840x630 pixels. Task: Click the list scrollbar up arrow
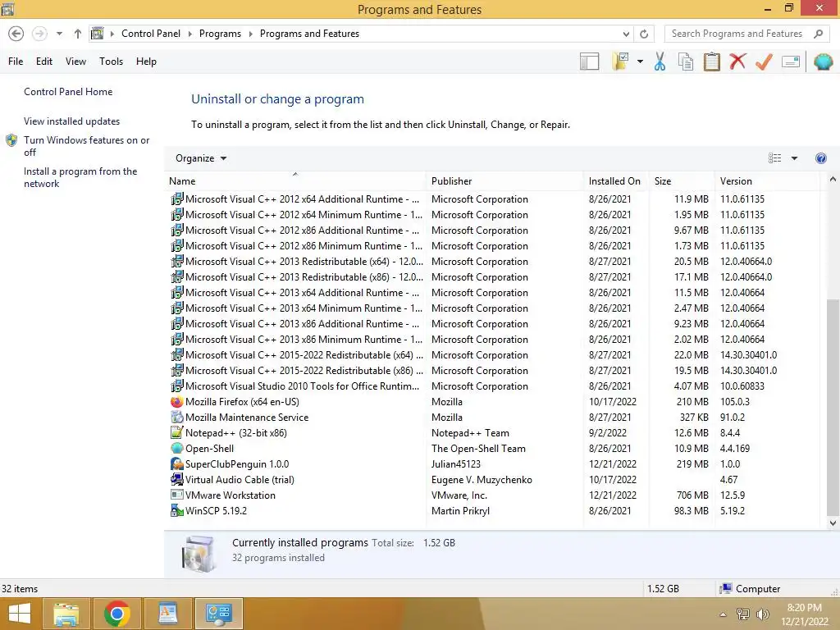coord(833,180)
